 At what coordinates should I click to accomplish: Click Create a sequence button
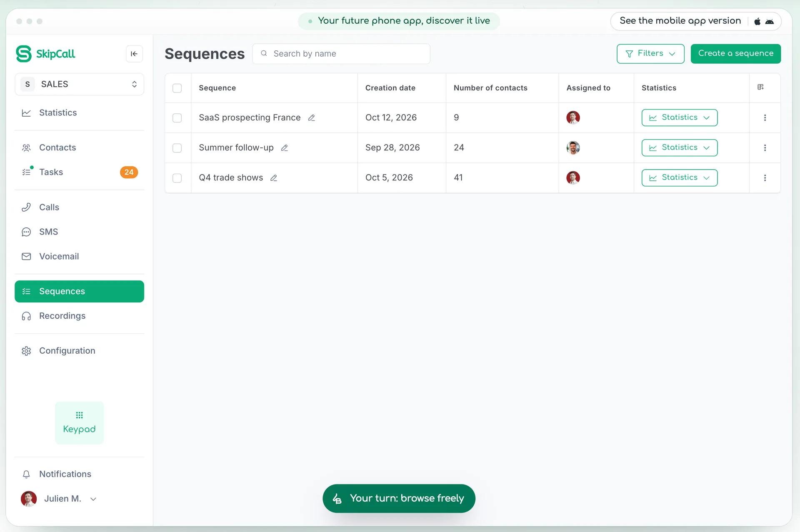click(735, 54)
